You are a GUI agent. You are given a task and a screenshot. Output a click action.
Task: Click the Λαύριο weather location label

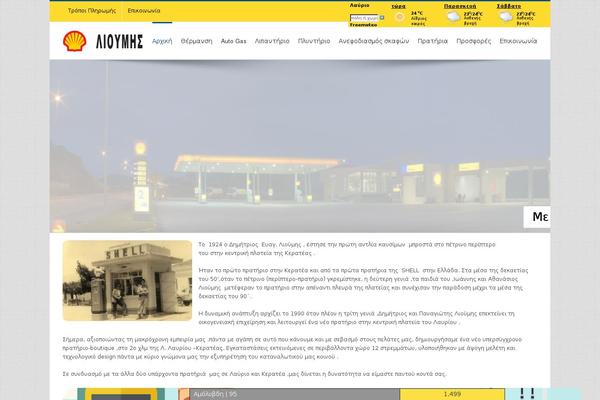coord(359,5)
